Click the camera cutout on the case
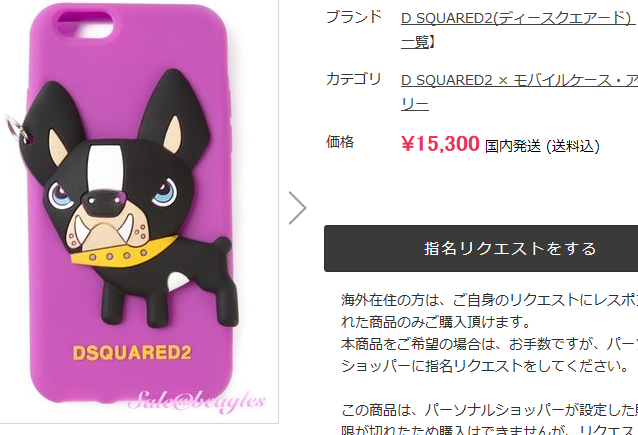Viewport: 638px width, 435px height. tap(85, 24)
